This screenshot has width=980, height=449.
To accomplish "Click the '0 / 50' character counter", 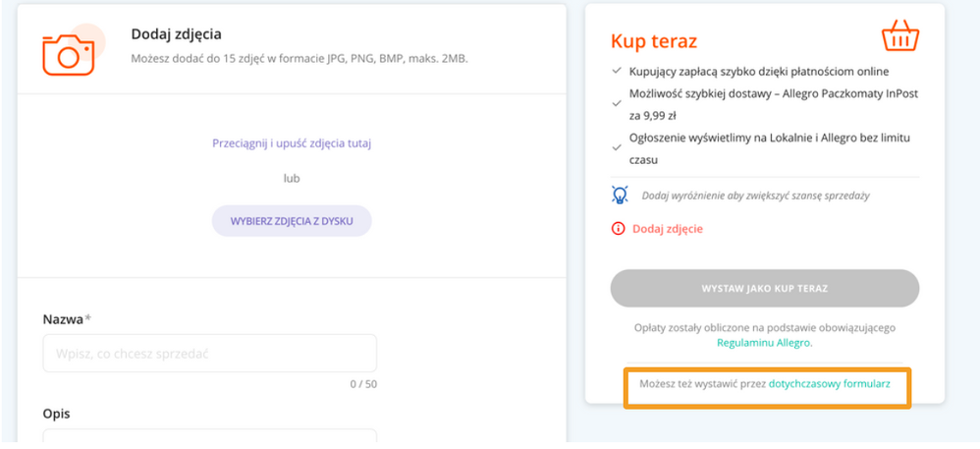I will tap(363, 384).
